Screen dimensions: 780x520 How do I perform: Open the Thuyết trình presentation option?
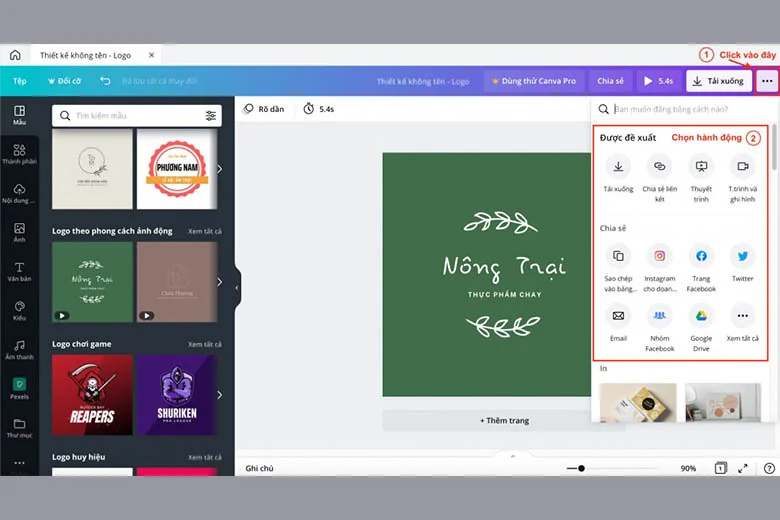click(701, 167)
